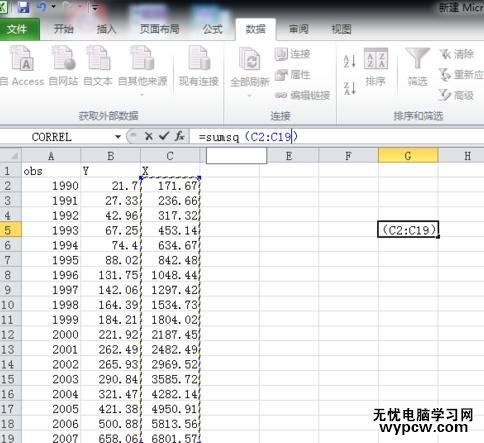Click the Undo arrow icon

[x=41, y=7]
